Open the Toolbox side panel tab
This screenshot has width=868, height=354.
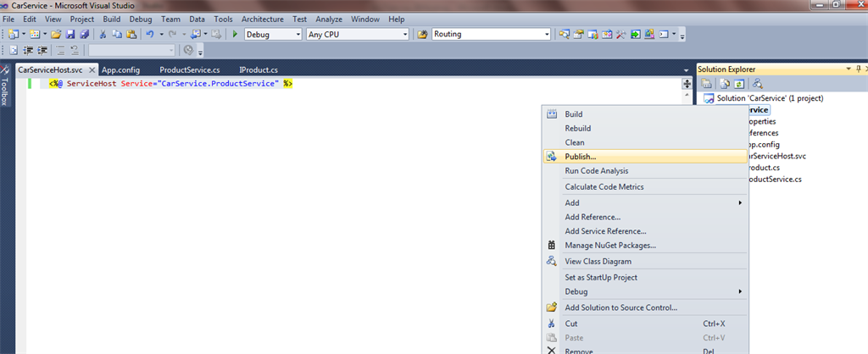[5, 86]
